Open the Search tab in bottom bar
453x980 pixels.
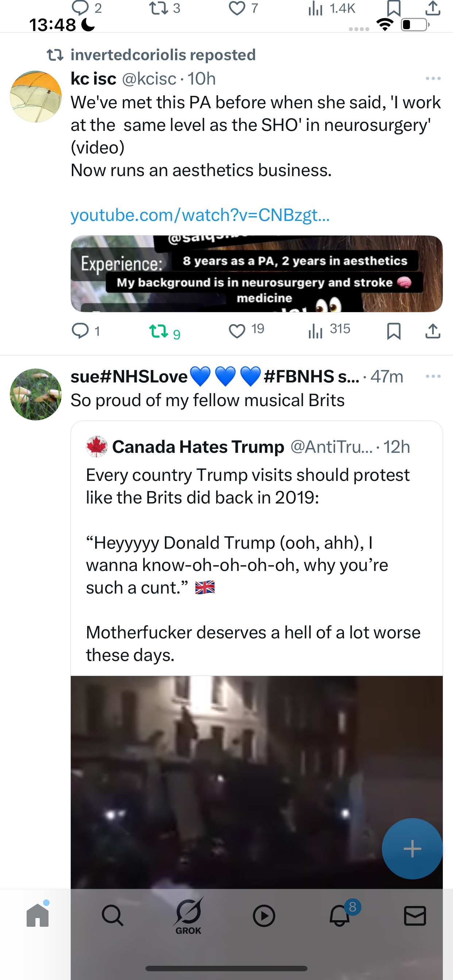coord(113,915)
